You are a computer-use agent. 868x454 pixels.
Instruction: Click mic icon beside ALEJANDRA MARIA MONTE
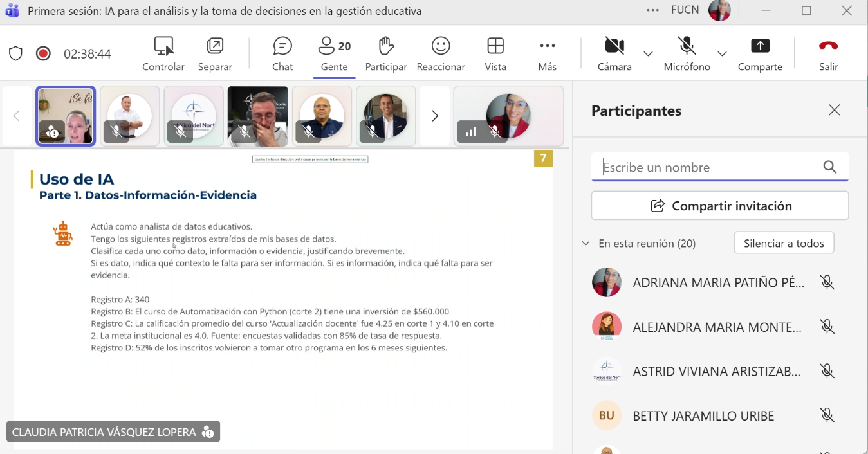827,327
